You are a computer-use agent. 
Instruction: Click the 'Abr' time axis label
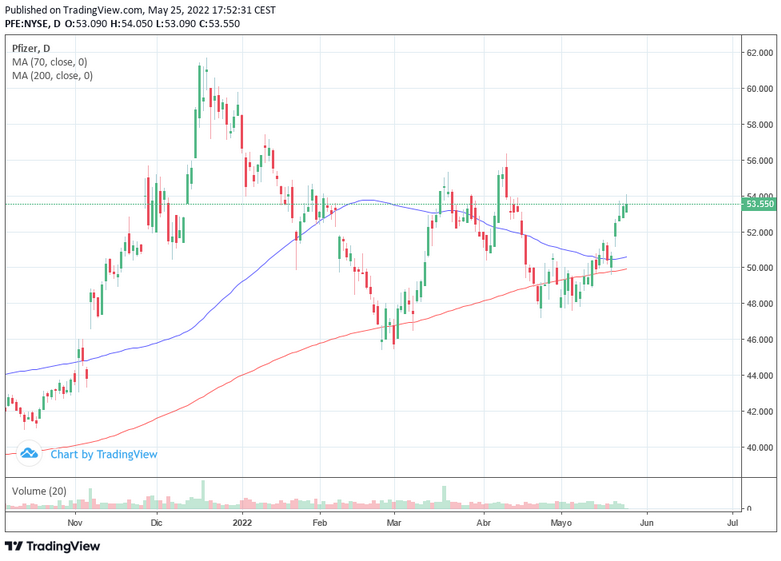pos(484,523)
